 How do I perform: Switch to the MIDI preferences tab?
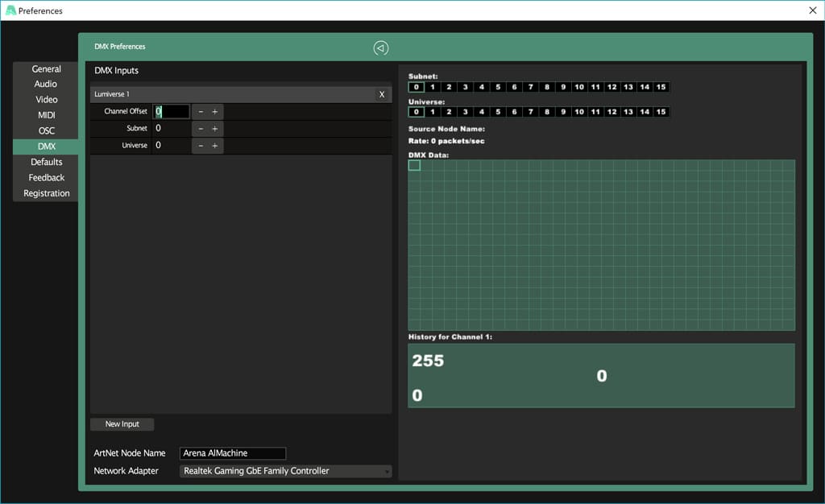(46, 115)
